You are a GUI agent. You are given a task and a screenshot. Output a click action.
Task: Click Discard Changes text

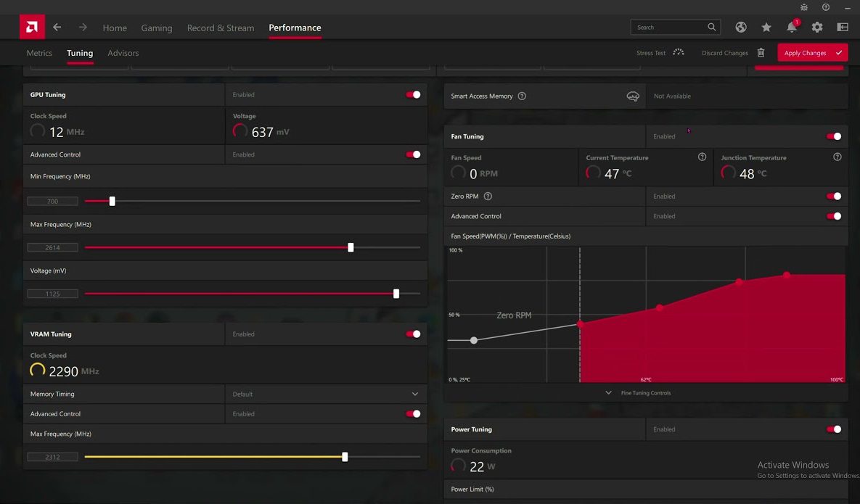click(724, 53)
